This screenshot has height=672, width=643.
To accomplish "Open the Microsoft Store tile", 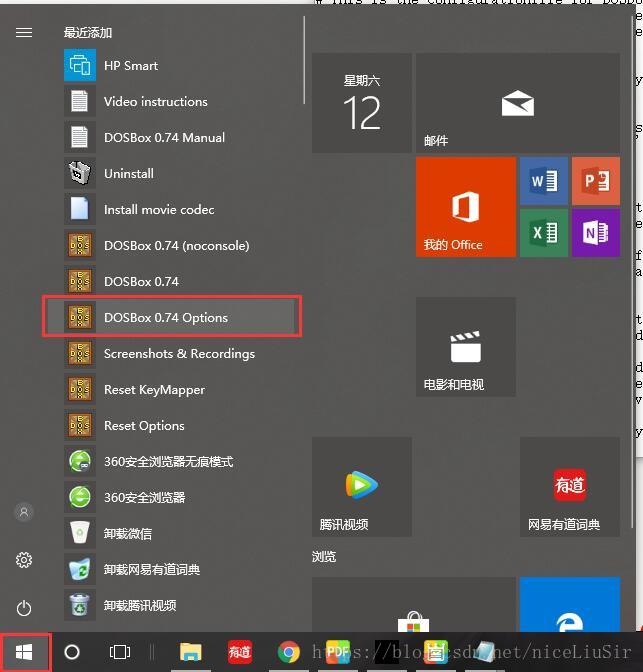I will (x=414, y=604).
